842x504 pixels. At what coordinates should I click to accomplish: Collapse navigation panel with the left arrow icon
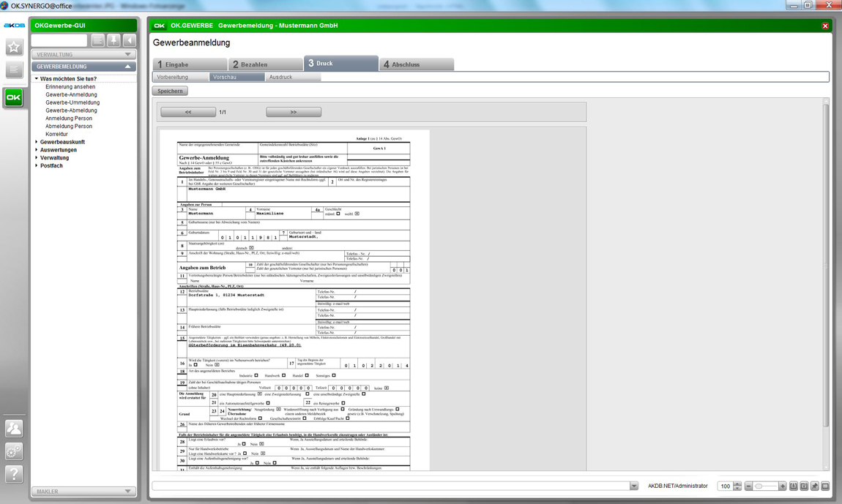point(129,41)
